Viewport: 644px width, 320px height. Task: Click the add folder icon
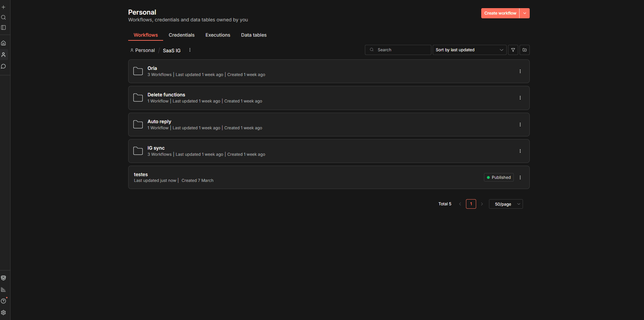tap(525, 50)
